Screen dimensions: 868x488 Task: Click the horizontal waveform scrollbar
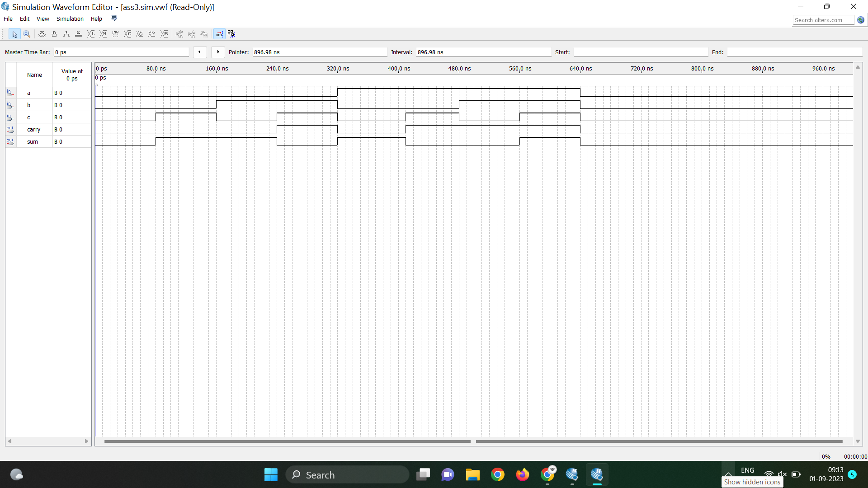(287, 441)
